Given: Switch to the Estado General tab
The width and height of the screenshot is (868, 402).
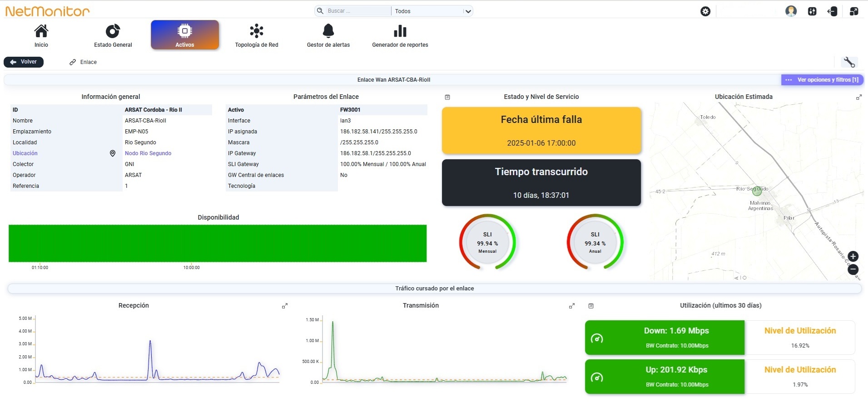Looking at the screenshot, I should (113, 35).
